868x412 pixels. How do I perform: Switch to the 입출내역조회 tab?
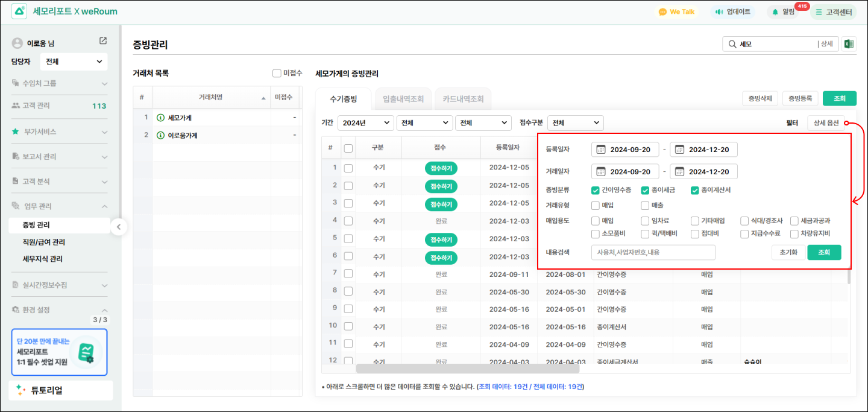tap(400, 99)
